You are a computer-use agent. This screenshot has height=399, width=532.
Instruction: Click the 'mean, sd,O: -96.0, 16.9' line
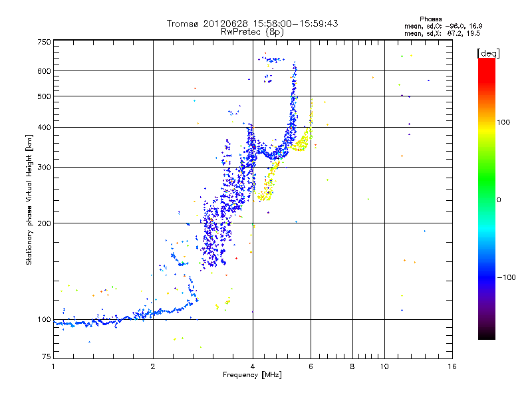click(443, 26)
